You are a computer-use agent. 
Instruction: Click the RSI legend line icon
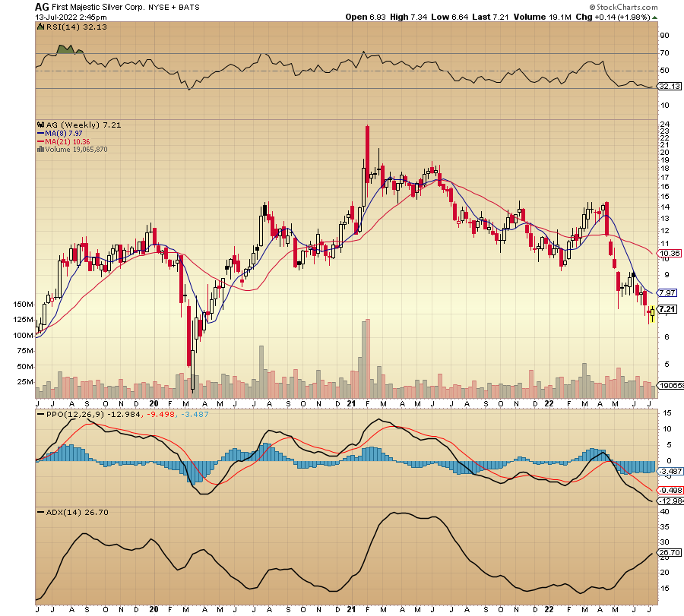(40, 27)
